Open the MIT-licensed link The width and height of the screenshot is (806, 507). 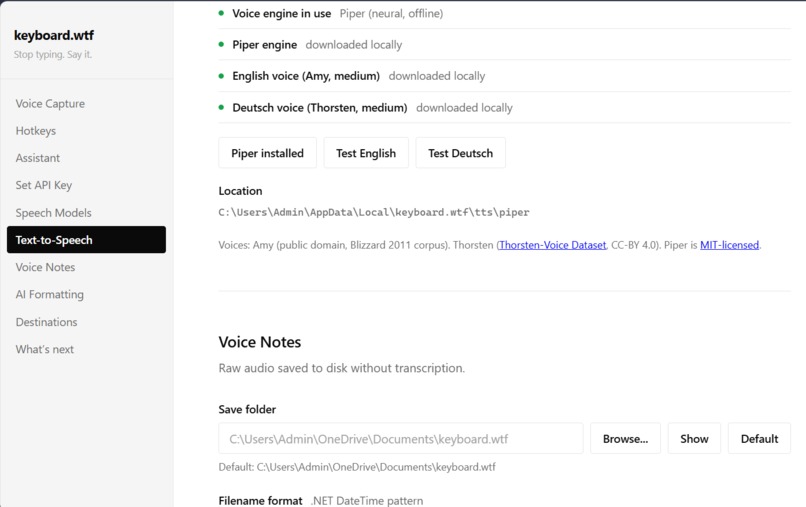729,245
